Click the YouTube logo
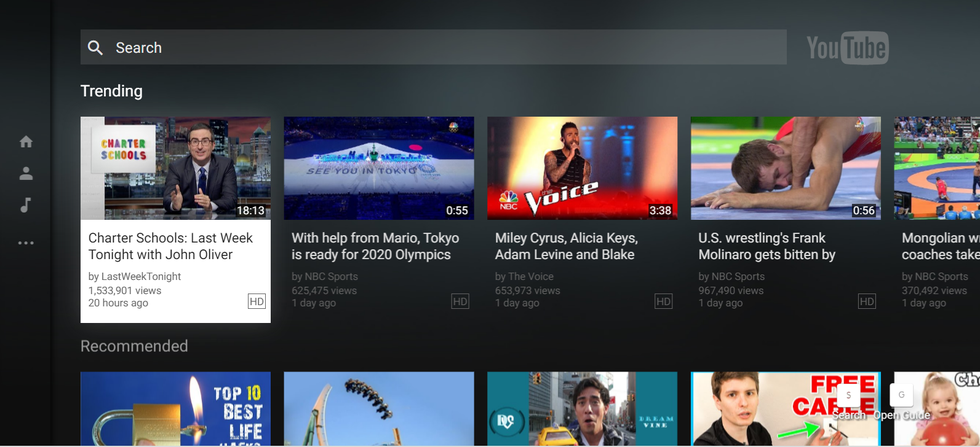This screenshot has height=447, width=980. (847, 48)
